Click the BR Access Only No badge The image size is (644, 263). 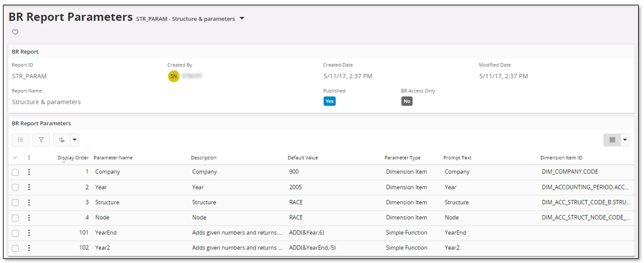pos(407,101)
